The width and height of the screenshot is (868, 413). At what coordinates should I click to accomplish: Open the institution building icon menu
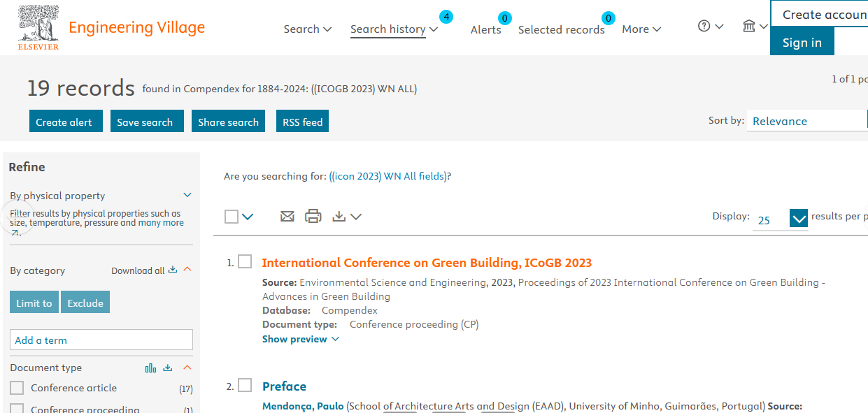click(749, 26)
